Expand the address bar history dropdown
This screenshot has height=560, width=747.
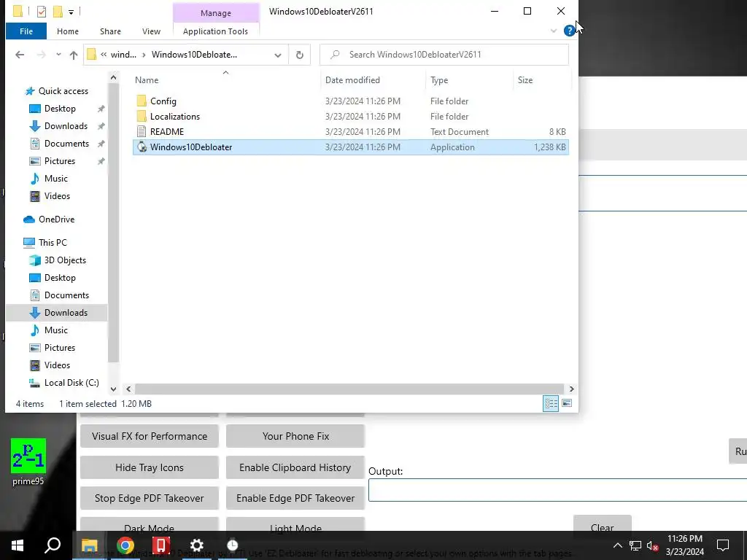click(x=278, y=55)
